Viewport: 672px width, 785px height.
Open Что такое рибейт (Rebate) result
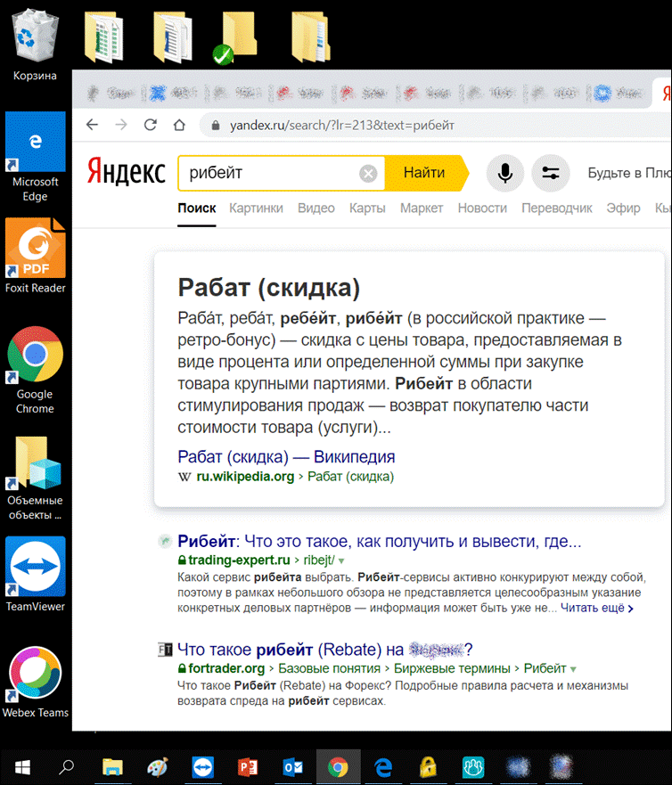pos(325,650)
